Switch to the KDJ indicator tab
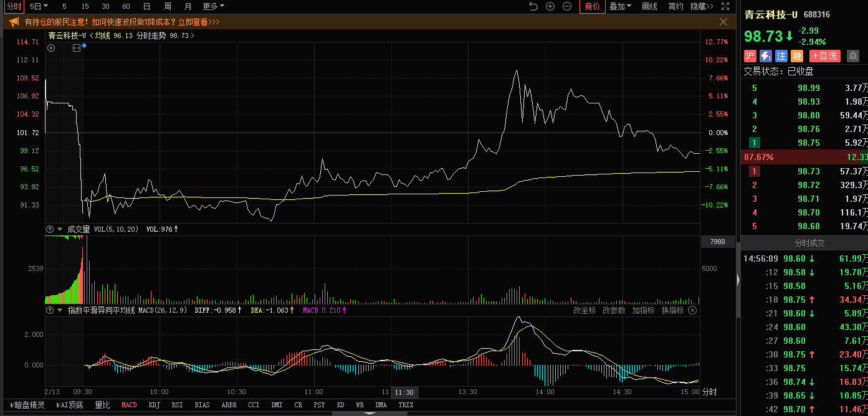 point(154,405)
